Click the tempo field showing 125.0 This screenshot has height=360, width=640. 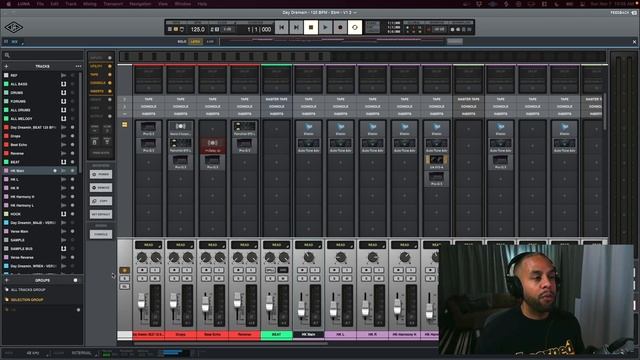tap(198, 29)
